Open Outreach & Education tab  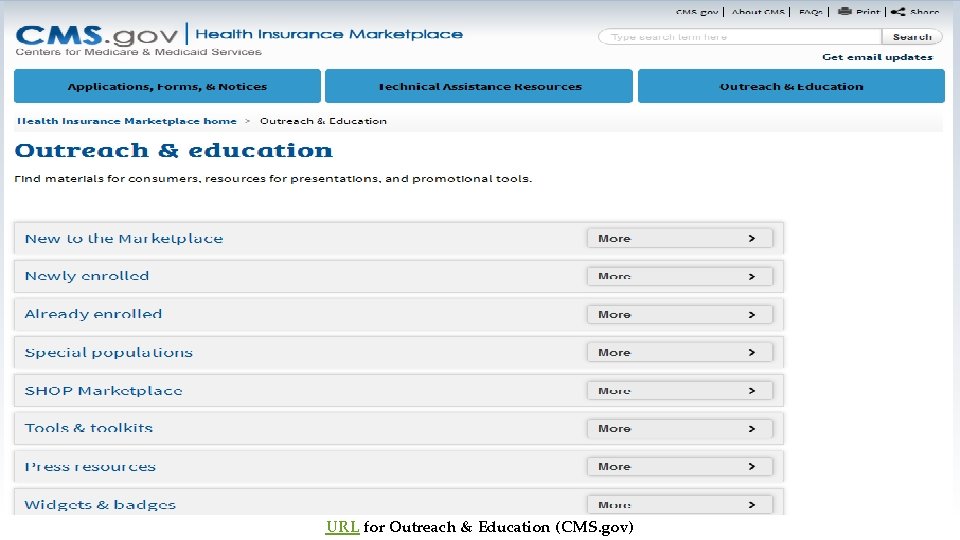791,86
